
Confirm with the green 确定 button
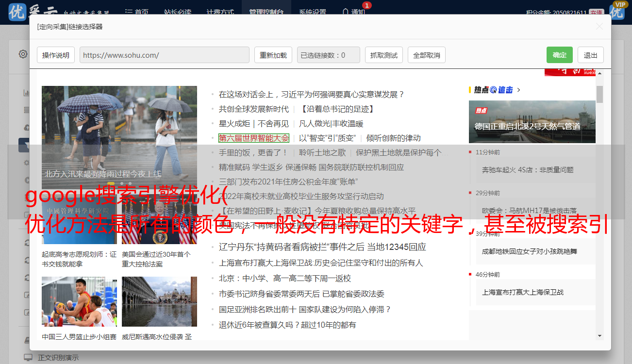(559, 55)
